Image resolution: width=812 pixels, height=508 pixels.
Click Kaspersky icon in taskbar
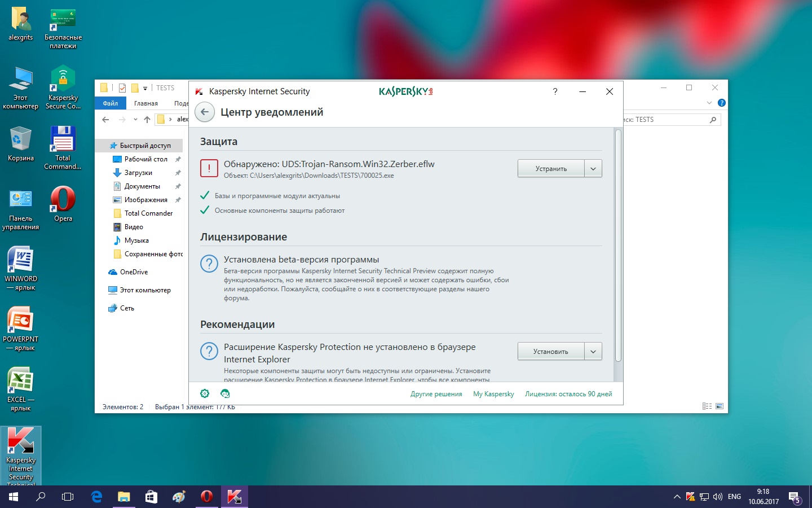(x=235, y=497)
